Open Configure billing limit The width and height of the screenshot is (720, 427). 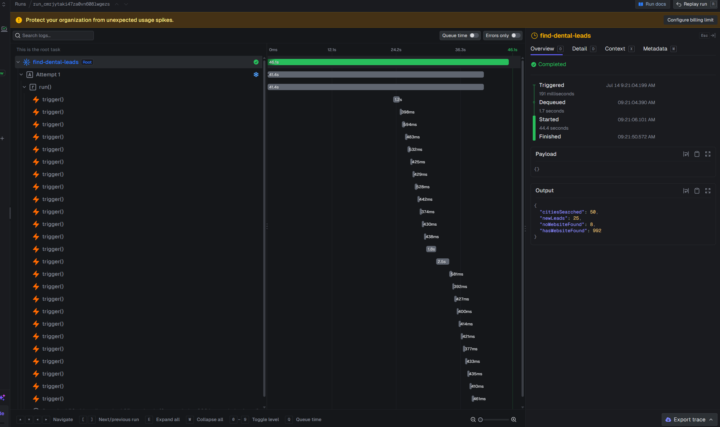(x=690, y=20)
